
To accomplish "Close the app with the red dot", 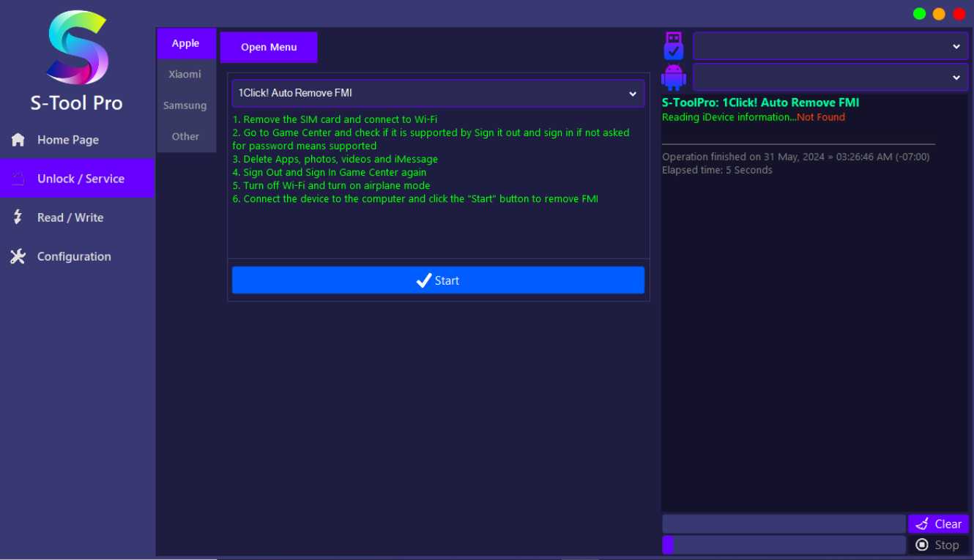I will click(x=959, y=14).
